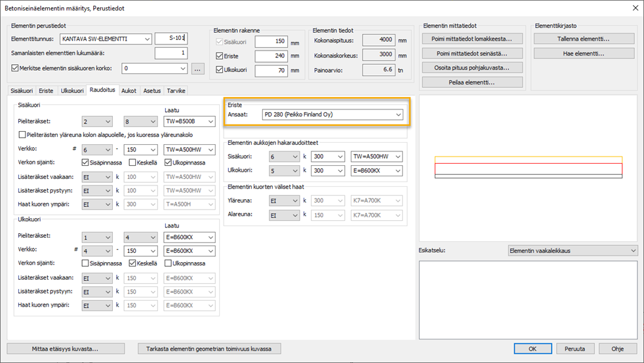The image size is (644, 363).
Task: Switch to the Tarvike tab
Action: point(176,90)
